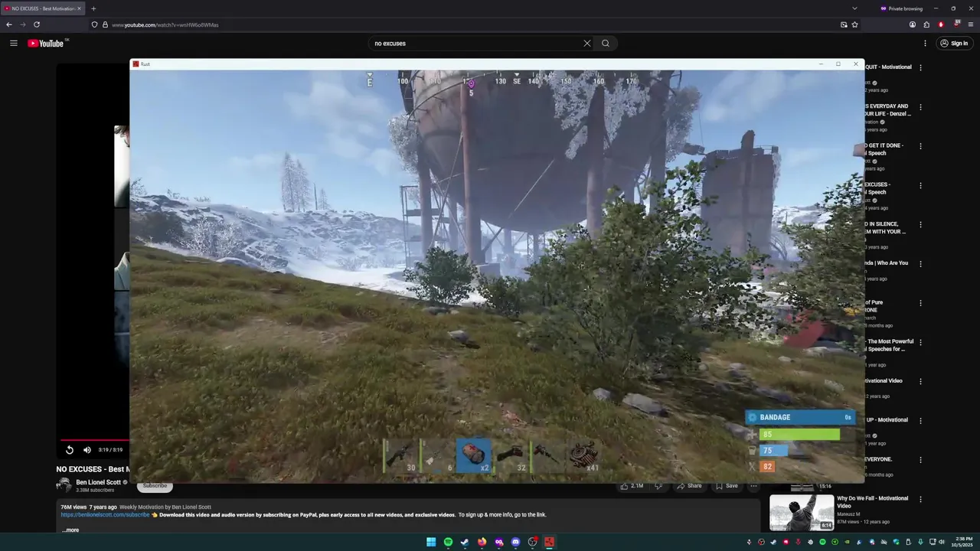980x551 pixels.
Task: Open Why Do We Fall video thumbnail
Action: pos(802,513)
